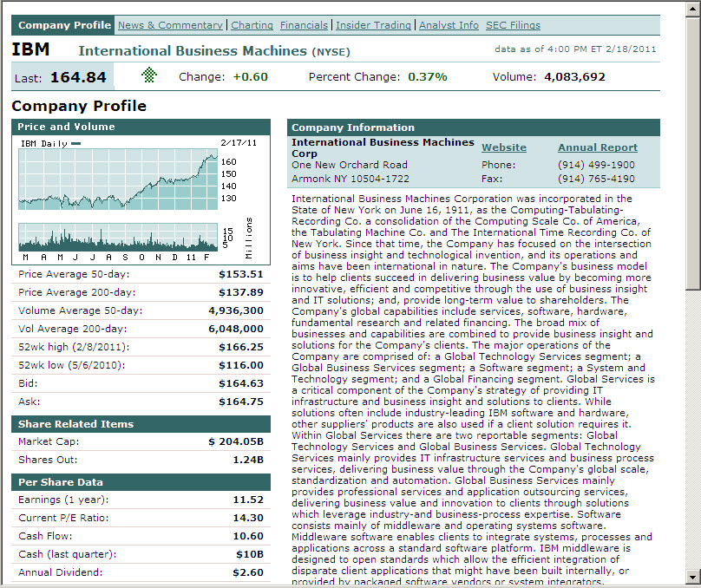701x588 pixels.
Task: Click the scrollbar up arrow
Action: click(x=691, y=8)
